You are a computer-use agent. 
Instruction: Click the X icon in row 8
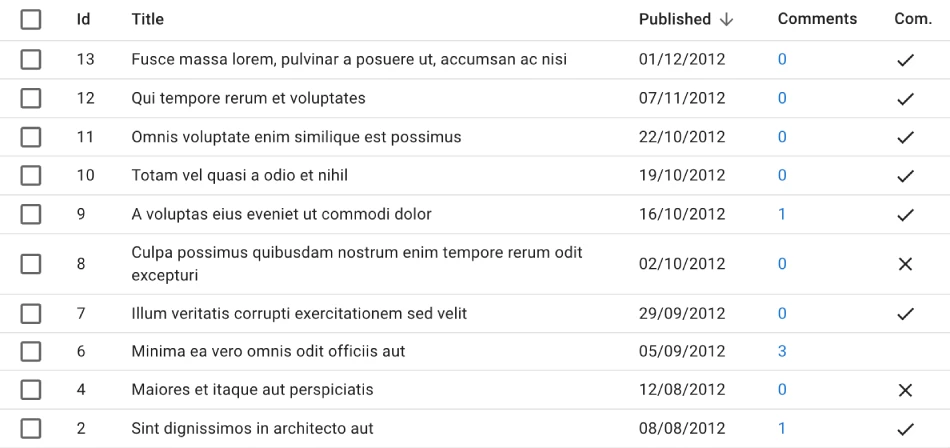pyautogui.click(x=905, y=264)
